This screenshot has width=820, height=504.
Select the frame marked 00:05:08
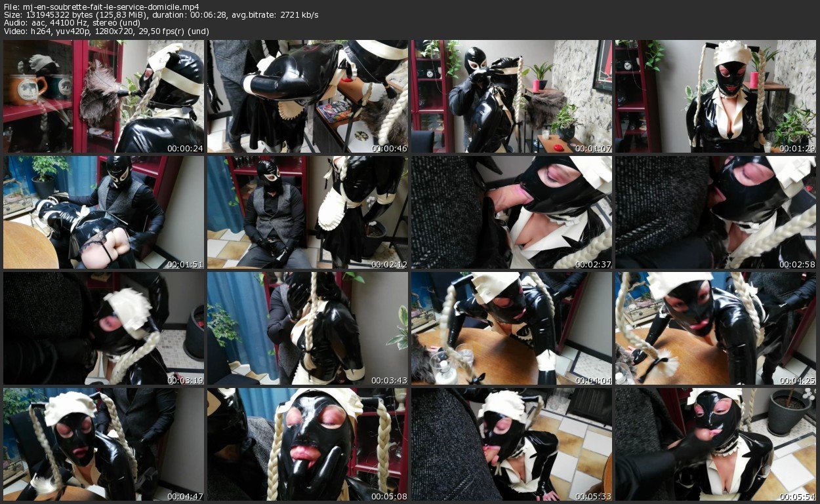[308, 444]
